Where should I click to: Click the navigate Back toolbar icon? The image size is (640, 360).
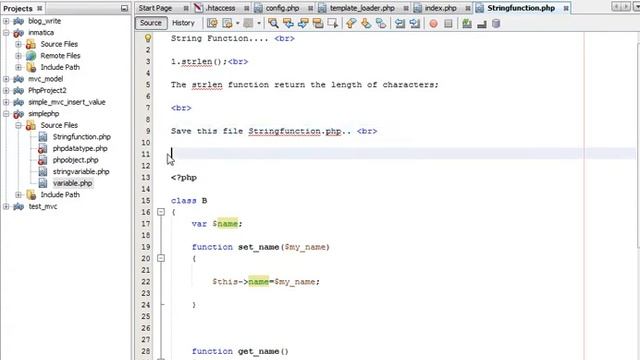(227, 23)
